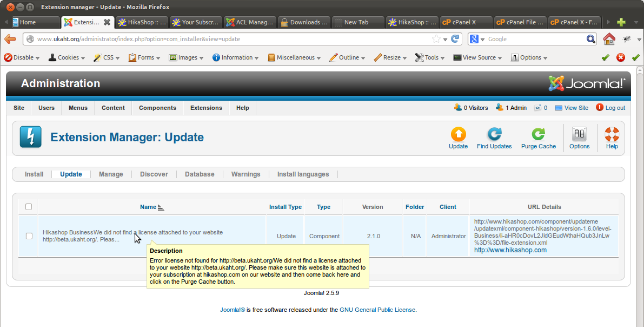Viewport: 644px width, 327px height.
Task: Click the search magnifier icon
Action: click(590, 39)
